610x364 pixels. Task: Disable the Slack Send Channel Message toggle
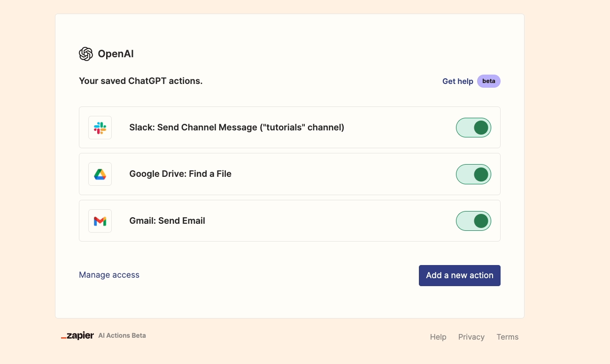coord(473,128)
